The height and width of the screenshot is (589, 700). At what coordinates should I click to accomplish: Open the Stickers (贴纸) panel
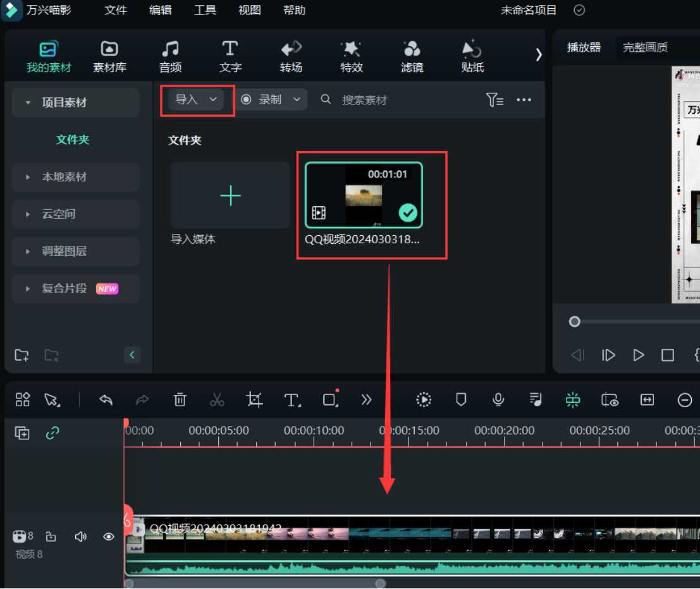472,56
